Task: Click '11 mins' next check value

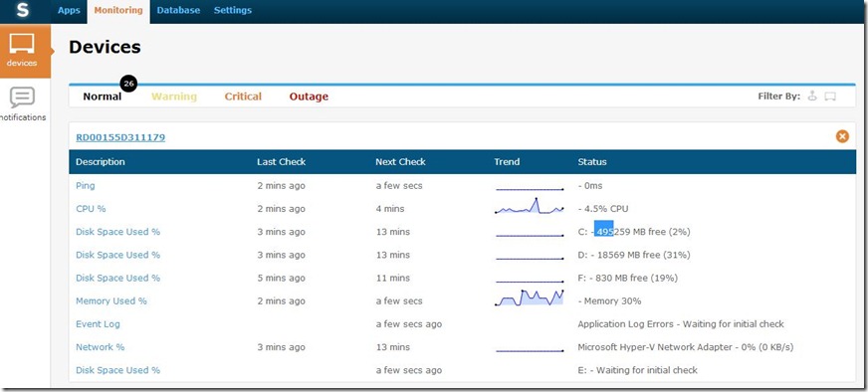Action: (x=393, y=278)
